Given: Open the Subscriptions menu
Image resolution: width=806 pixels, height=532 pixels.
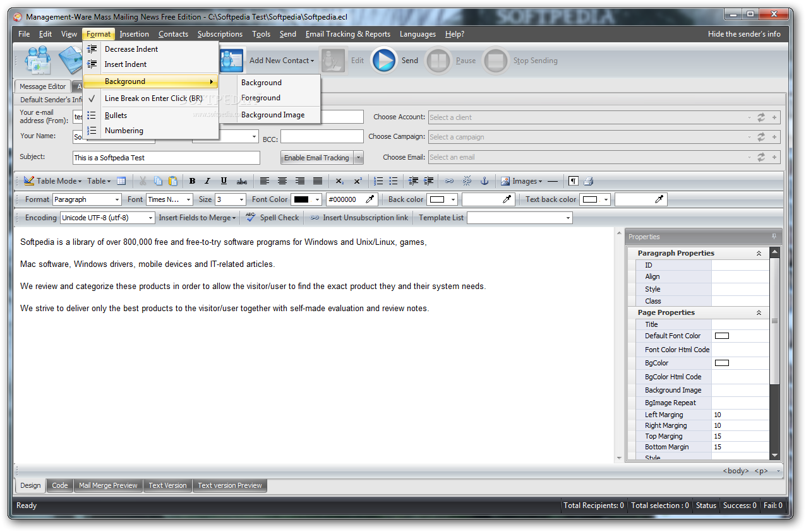Looking at the screenshot, I should point(220,34).
